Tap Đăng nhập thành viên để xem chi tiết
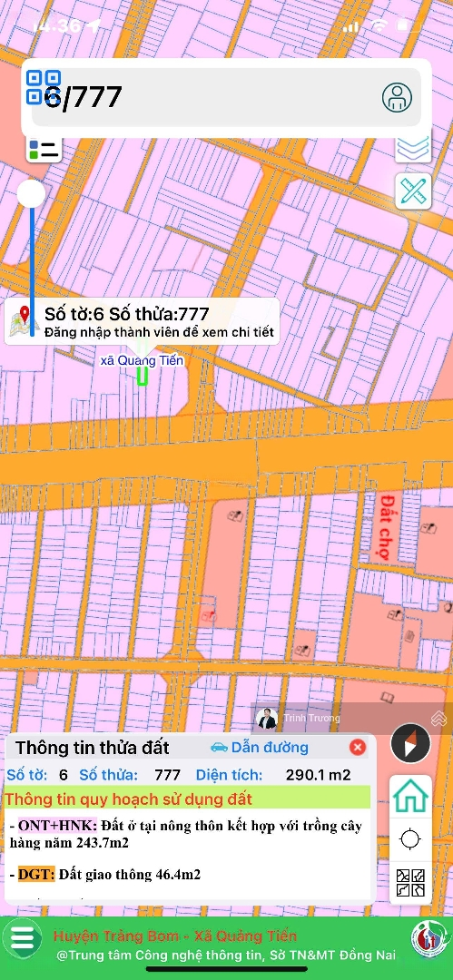This screenshot has width=453, height=980. tap(160, 333)
